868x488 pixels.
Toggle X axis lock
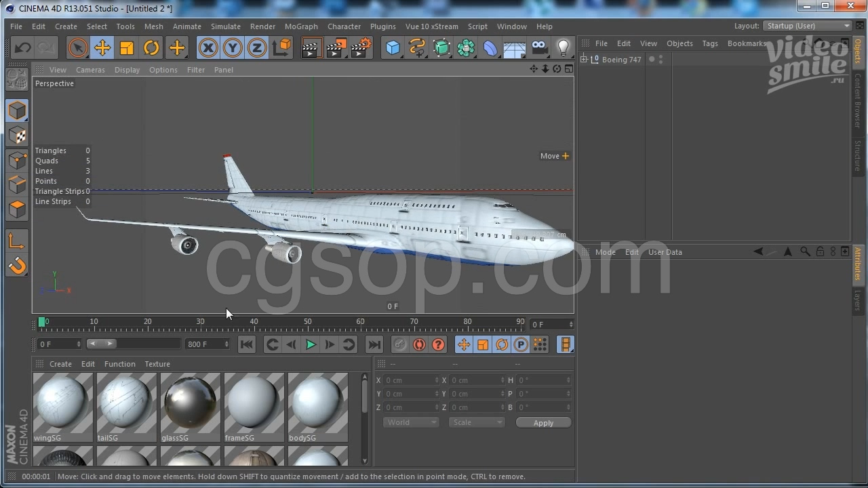(208, 47)
